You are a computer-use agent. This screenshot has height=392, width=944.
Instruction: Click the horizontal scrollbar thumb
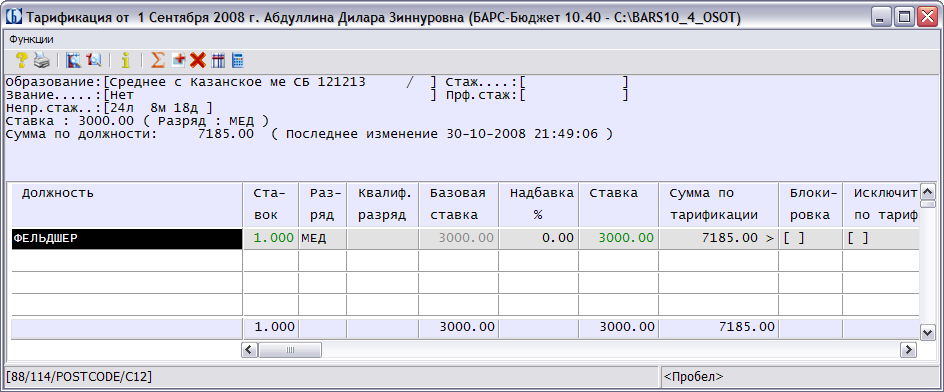[x=290, y=350]
